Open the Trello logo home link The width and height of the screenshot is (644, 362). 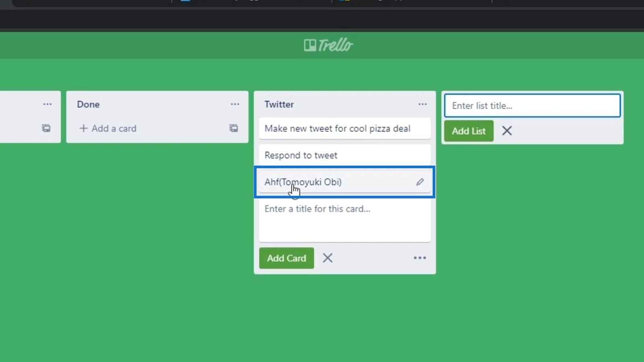[328, 45]
